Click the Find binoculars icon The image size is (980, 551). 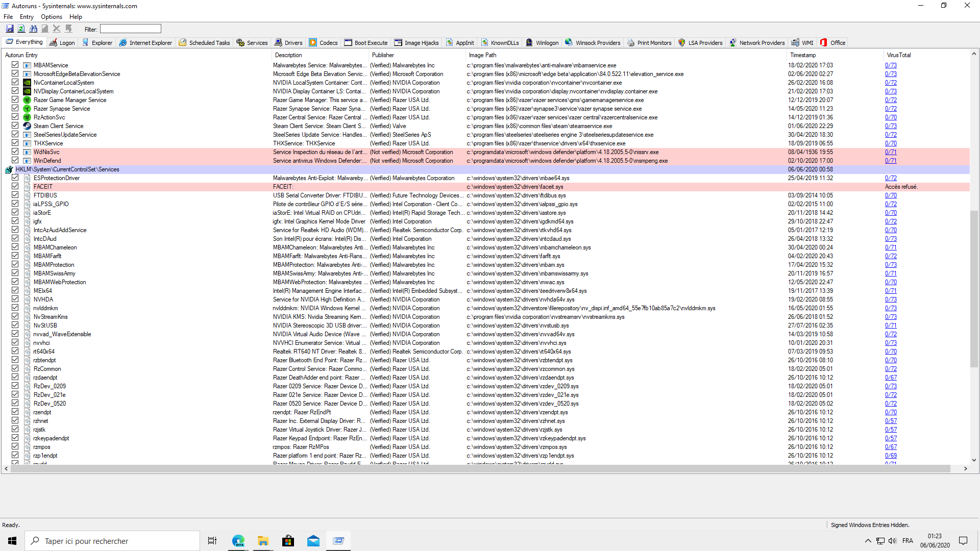coord(33,29)
